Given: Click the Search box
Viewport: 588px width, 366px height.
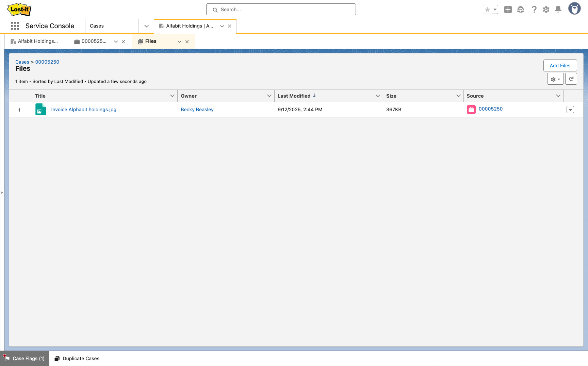Looking at the screenshot, I should 281,9.
